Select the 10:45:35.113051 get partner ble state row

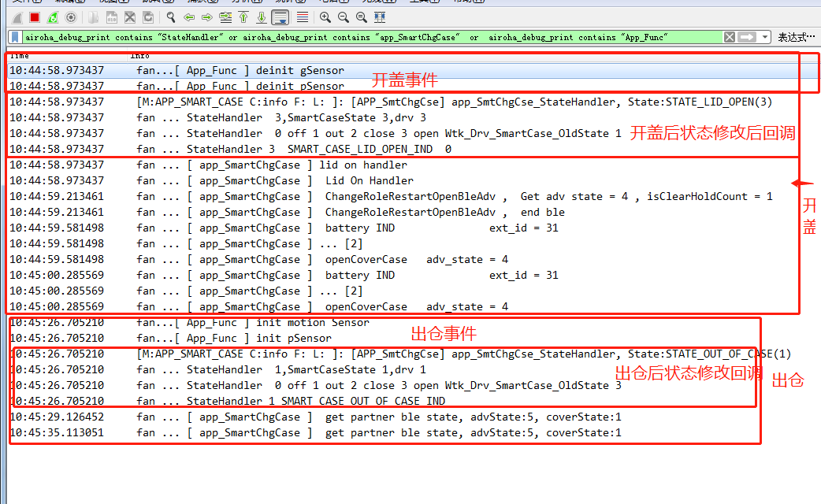point(413,432)
